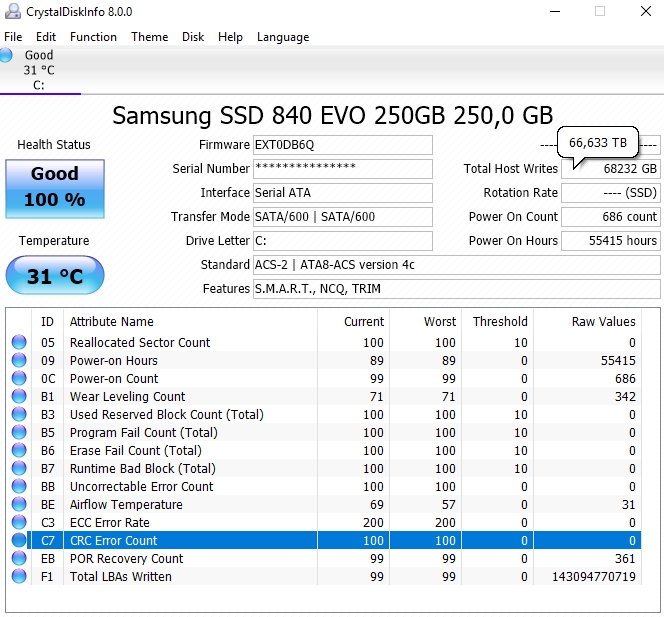Select the Reallocated Sector Count row
Viewport: 664px width, 617px height.
coord(324,342)
